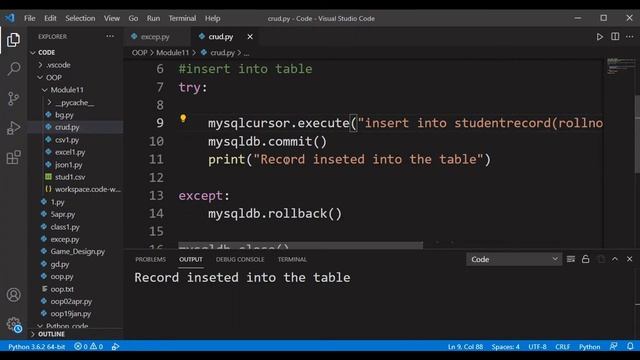Viewport: 640px width, 360px height.
Task: Click the debug launch icon in status bar
Action: coord(116,347)
